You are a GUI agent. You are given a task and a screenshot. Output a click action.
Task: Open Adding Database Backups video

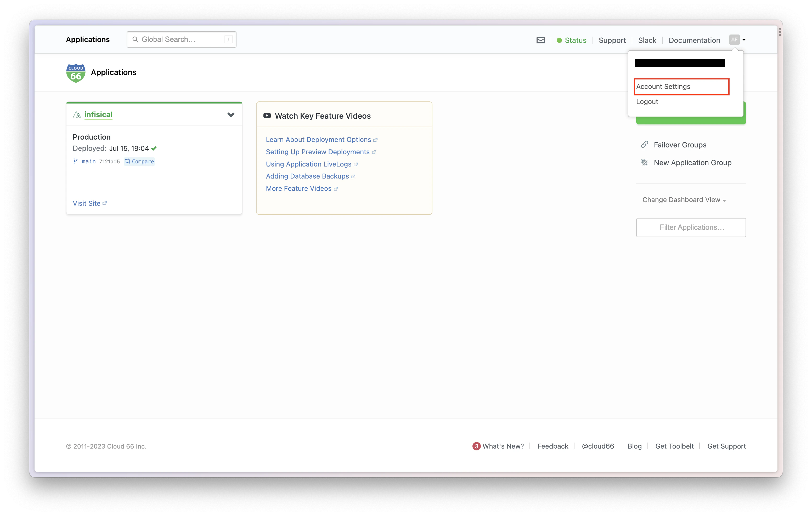tap(307, 176)
